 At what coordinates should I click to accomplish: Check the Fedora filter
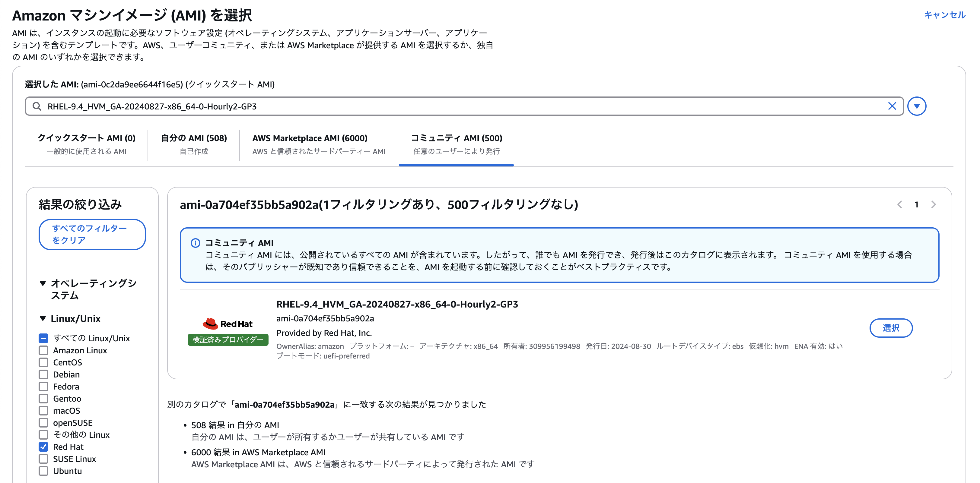pos(43,387)
